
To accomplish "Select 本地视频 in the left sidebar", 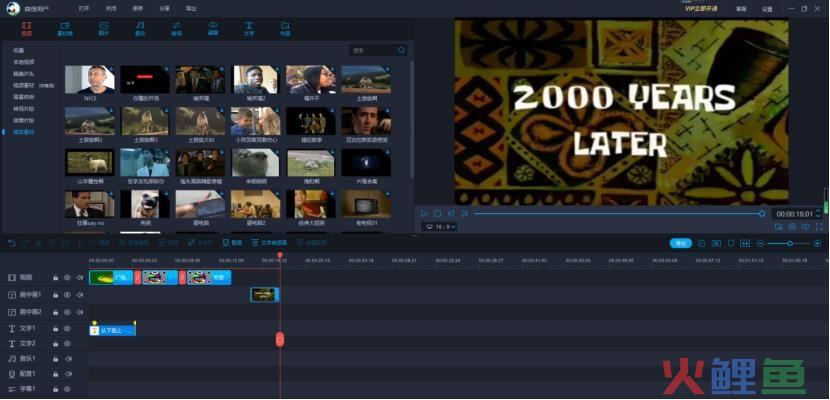I will (24, 62).
